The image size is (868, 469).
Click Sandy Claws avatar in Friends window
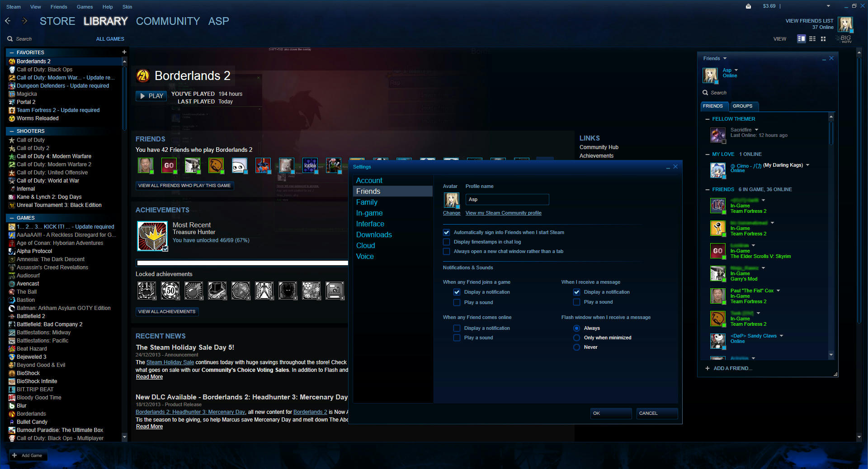717,341
